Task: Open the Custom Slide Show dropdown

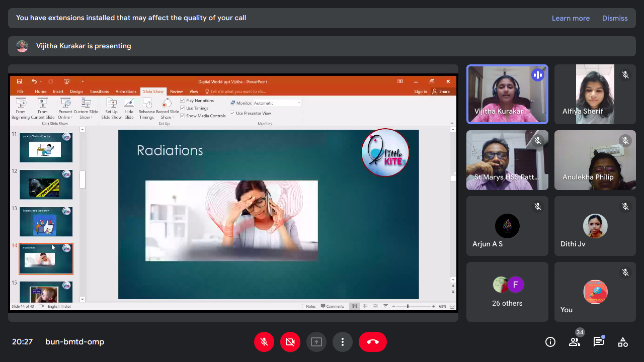Action: click(x=86, y=109)
